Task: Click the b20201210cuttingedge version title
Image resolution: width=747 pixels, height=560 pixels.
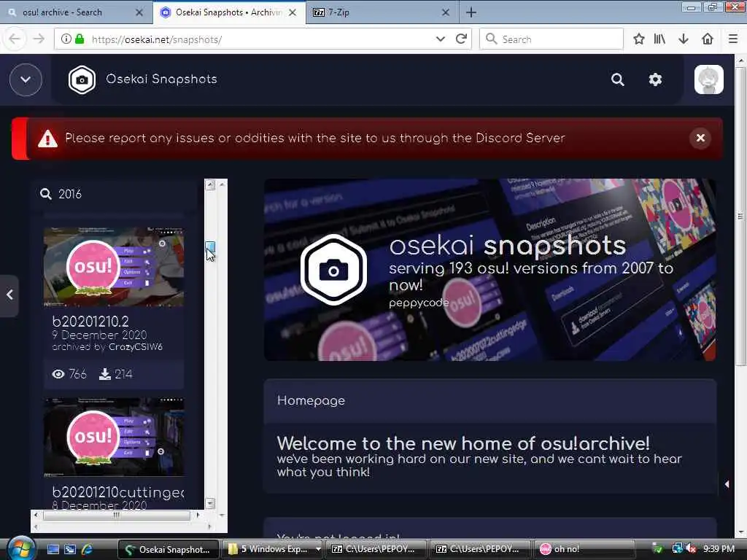Action: [x=118, y=492]
